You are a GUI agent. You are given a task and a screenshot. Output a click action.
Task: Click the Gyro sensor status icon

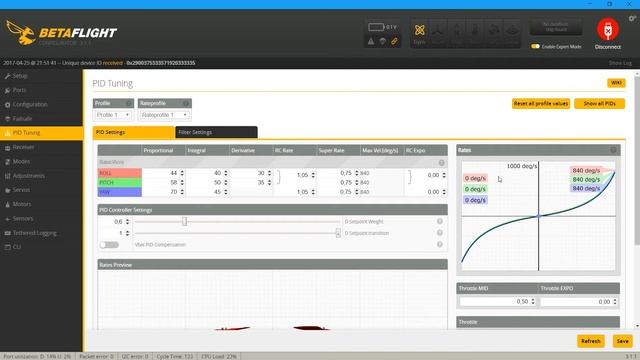420,33
